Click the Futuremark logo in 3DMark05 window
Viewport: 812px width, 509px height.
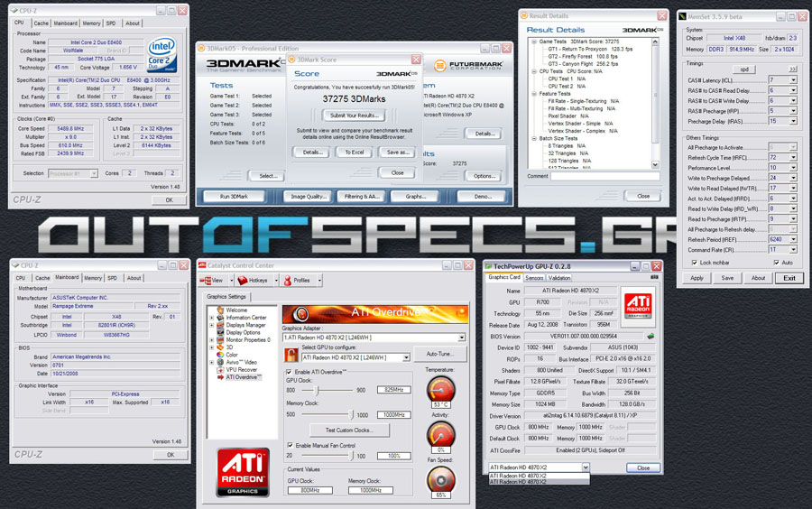[468, 66]
